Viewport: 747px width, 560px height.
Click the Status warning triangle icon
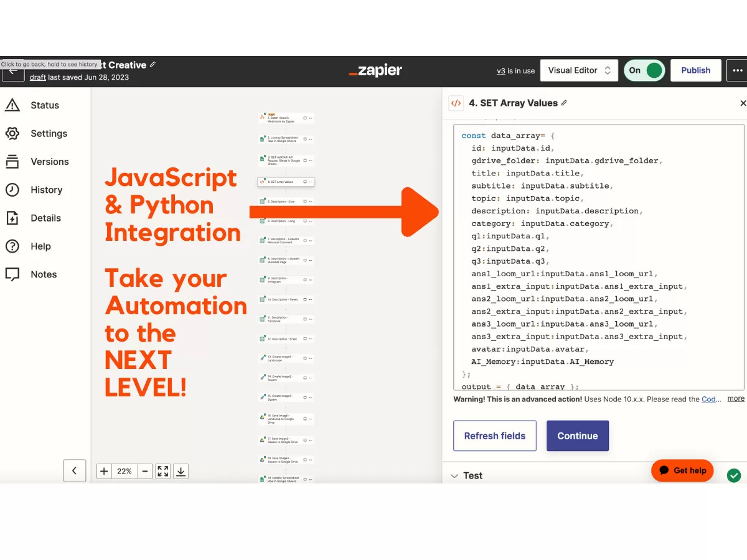pyautogui.click(x=12, y=105)
